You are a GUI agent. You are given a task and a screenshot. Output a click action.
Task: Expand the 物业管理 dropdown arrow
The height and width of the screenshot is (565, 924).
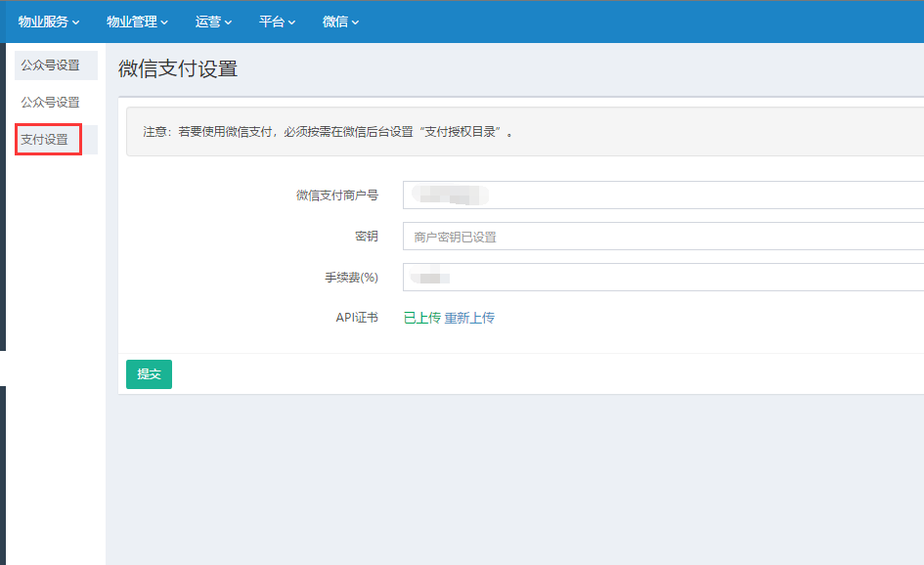(x=164, y=22)
